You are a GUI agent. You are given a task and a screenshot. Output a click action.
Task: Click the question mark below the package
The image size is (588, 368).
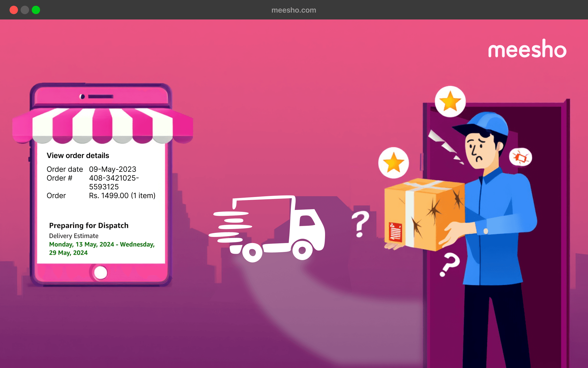(x=450, y=264)
